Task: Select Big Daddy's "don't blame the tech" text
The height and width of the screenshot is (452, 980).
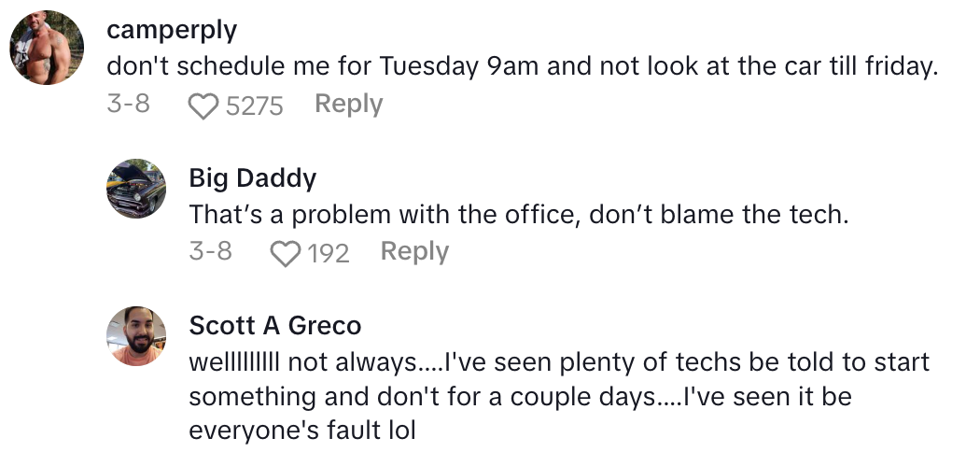Action: [518, 215]
